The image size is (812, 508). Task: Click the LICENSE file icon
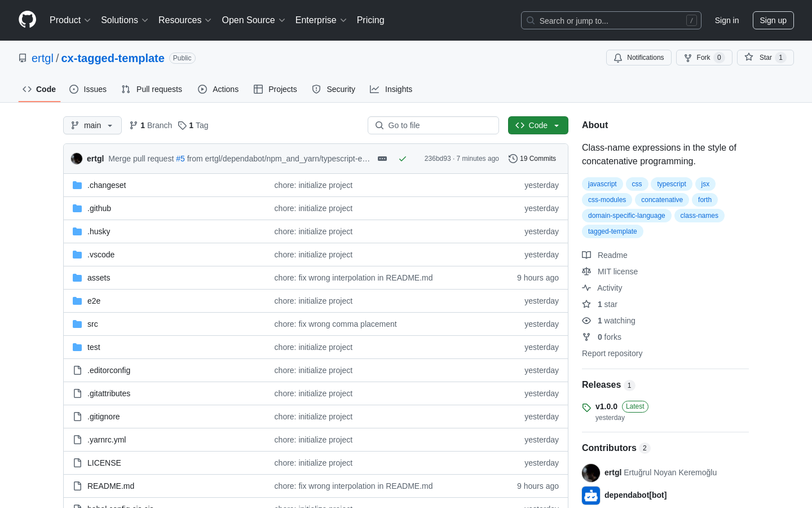click(77, 463)
